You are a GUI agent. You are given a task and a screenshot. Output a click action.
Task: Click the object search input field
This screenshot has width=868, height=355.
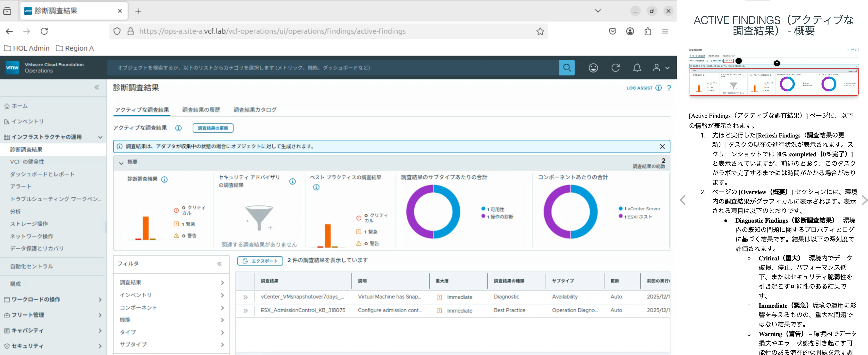click(x=333, y=68)
